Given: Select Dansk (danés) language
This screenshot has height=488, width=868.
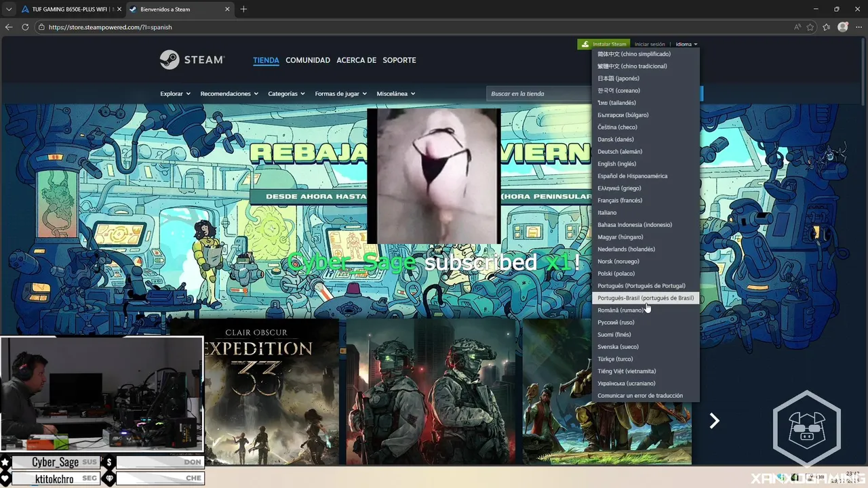Looking at the screenshot, I should [x=645, y=140].
